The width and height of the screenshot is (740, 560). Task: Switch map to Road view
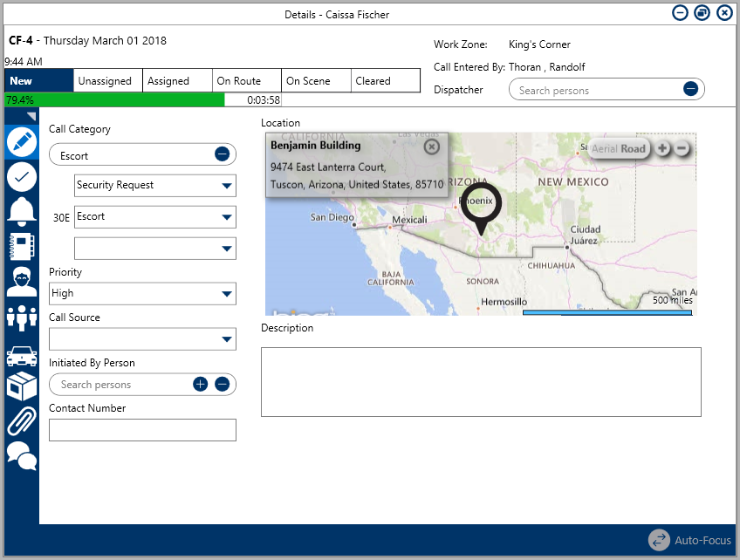click(x=634, y=149)
